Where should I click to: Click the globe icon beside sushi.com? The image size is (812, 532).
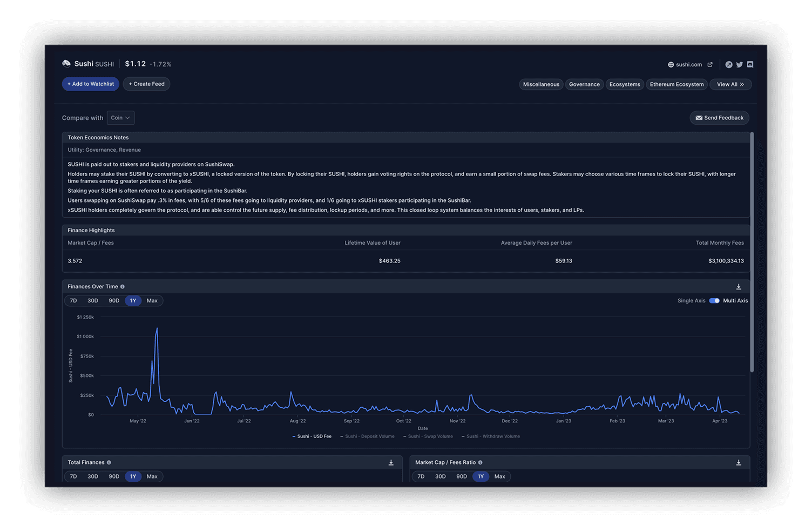[671, 65]
